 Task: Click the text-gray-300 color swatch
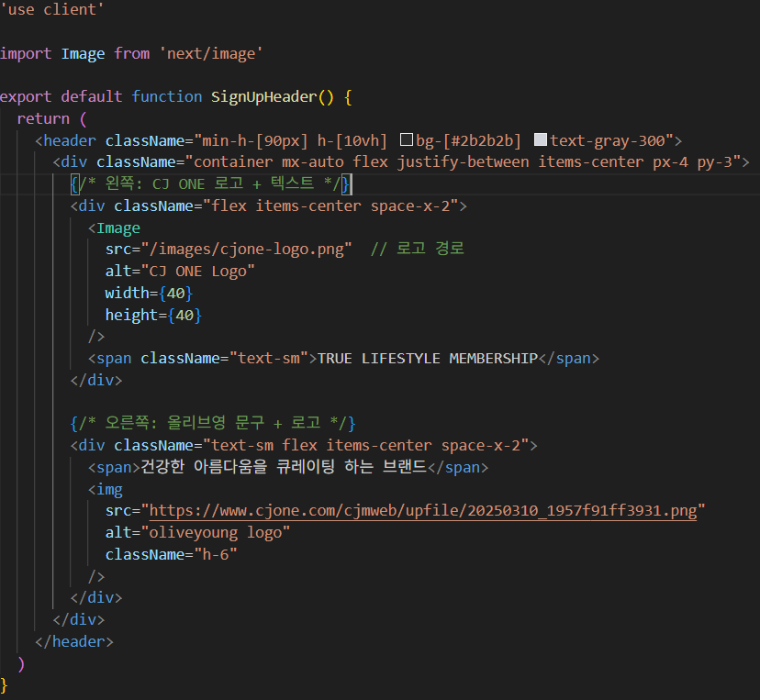(541, 140)
